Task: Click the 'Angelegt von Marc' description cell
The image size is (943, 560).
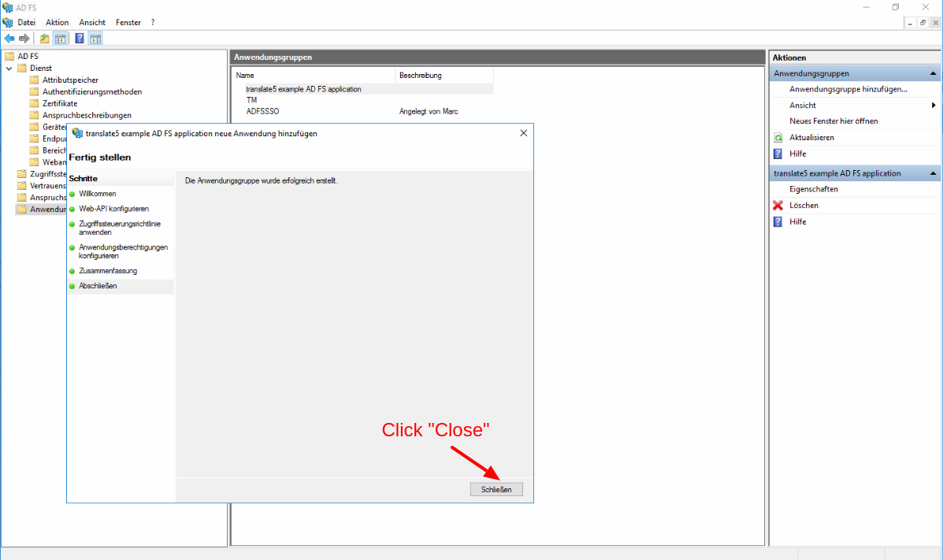Action: click(x=429, y=111)
